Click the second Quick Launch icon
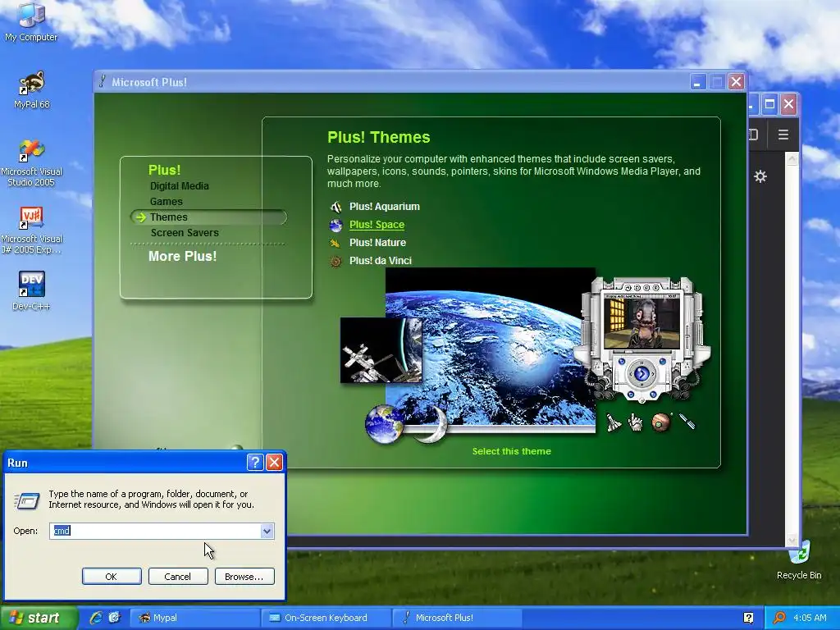Screen dimensions: 840x630 [x=114, y=618]
